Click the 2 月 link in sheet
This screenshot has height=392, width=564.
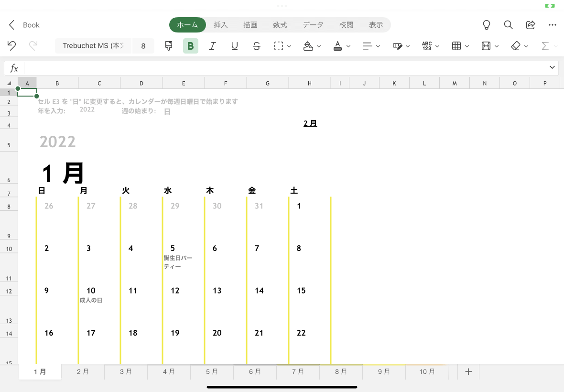[310, 123]
